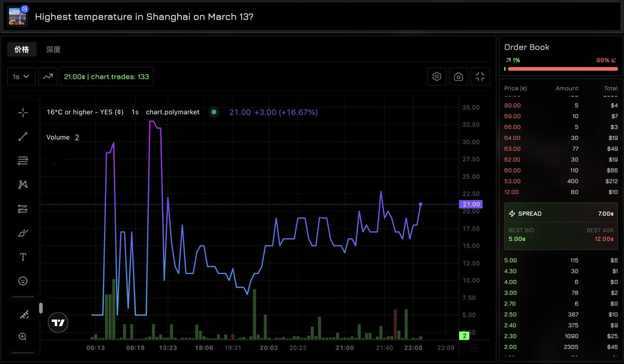Select the 3.00 bid price row
Image resolution: width=624 pixels, height=364 pixels.
[x=561, y=293]
